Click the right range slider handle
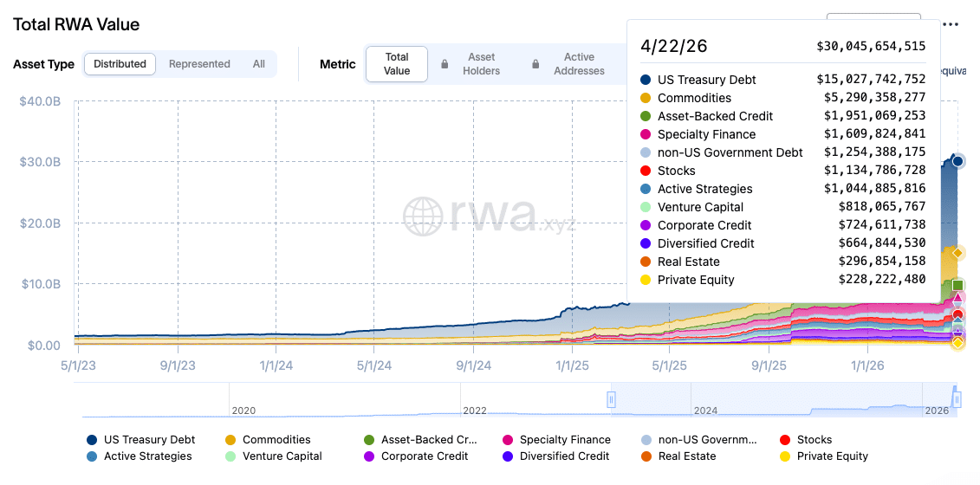 click(957, 399)
